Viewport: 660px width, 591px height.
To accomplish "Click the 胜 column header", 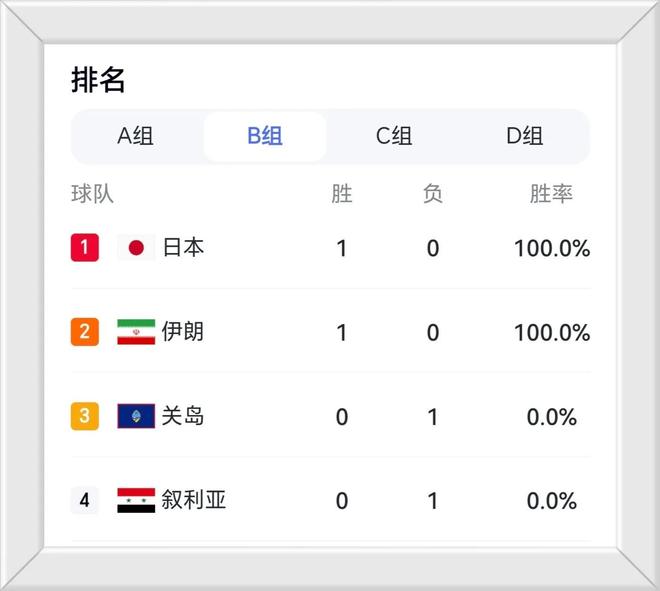I will 342,194.
